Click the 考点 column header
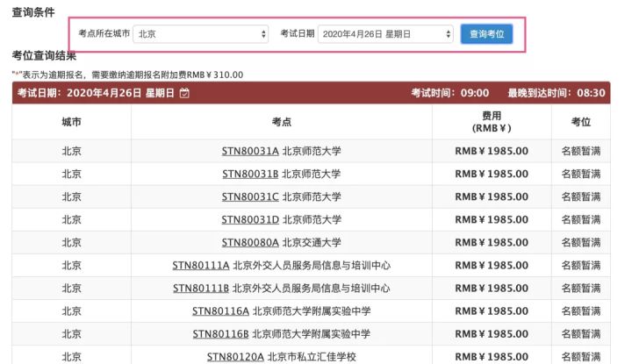 coord(282,122)
